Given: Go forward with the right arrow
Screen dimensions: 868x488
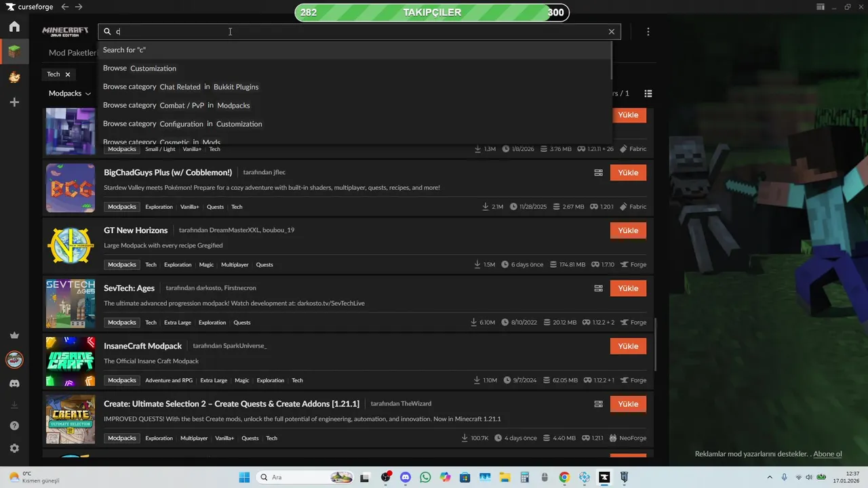Looking at the screenshot, I should tap(79, 7).
